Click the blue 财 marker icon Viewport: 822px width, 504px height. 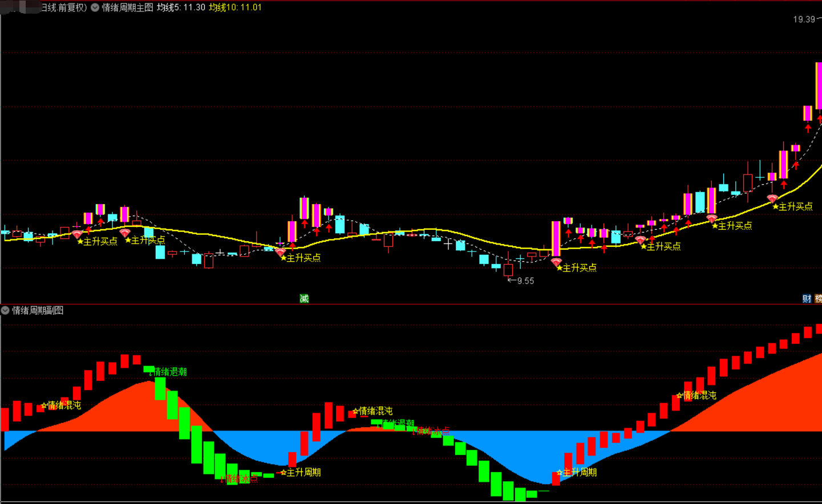(807, 298)
